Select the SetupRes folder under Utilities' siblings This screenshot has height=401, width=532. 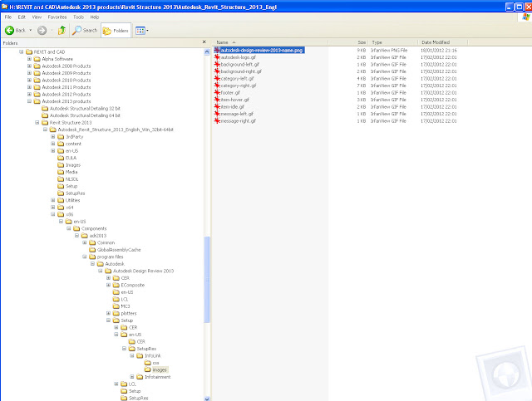tap(75, 193)
